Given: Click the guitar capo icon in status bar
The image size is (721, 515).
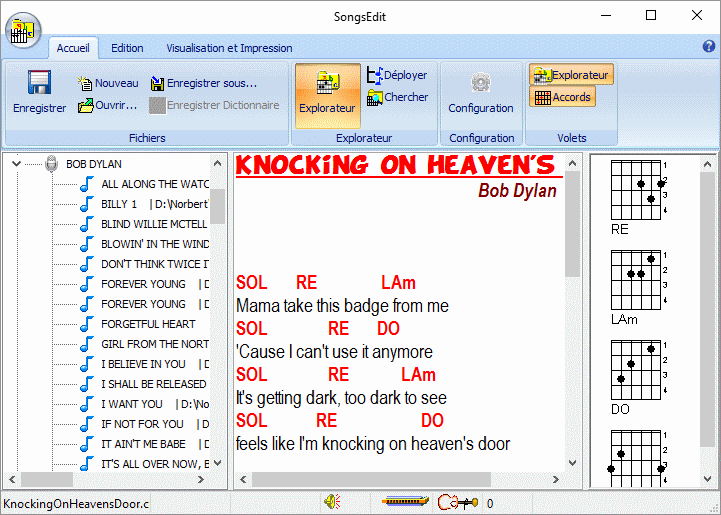Looking at the screenshot, I should pos(458,502).
